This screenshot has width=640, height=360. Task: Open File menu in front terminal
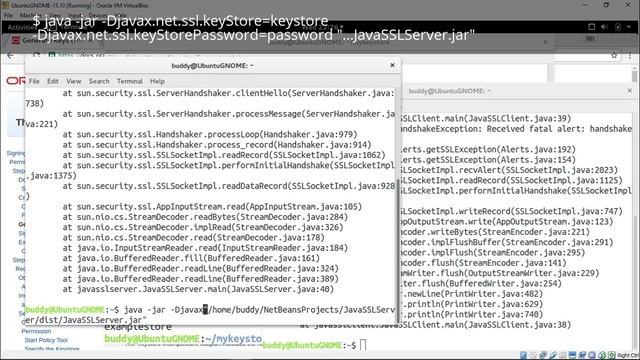click(x=34, y=81)
